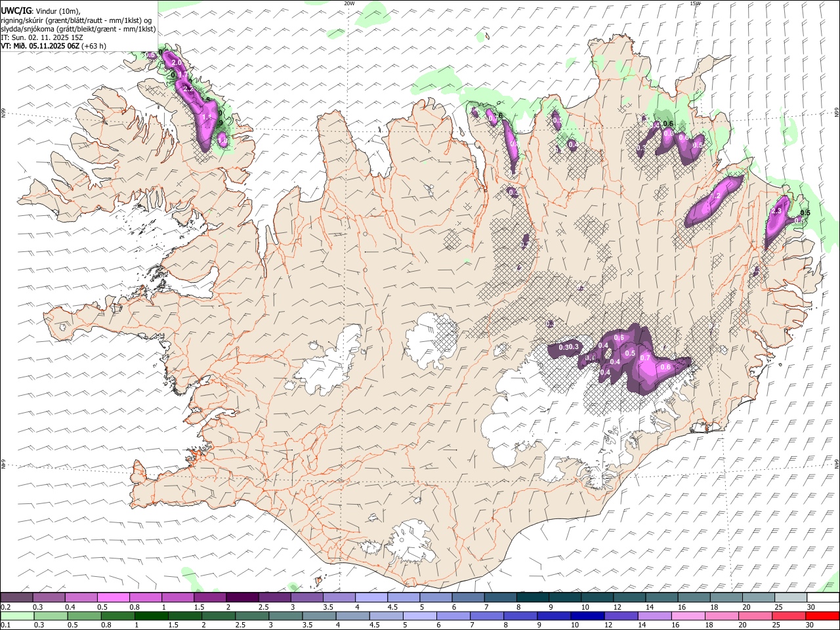
Task: Pick the violet swatch labeled 12 in lower legend
Action: 620,616
